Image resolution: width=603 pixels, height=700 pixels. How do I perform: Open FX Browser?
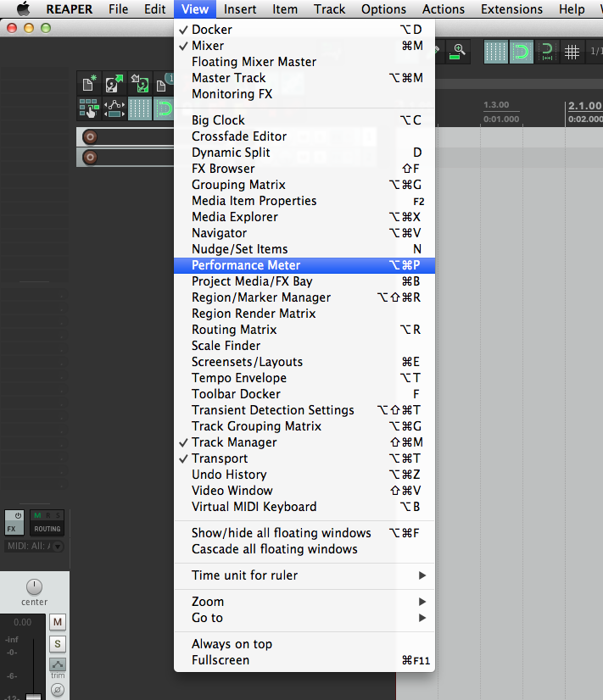[x=304, y=169]
